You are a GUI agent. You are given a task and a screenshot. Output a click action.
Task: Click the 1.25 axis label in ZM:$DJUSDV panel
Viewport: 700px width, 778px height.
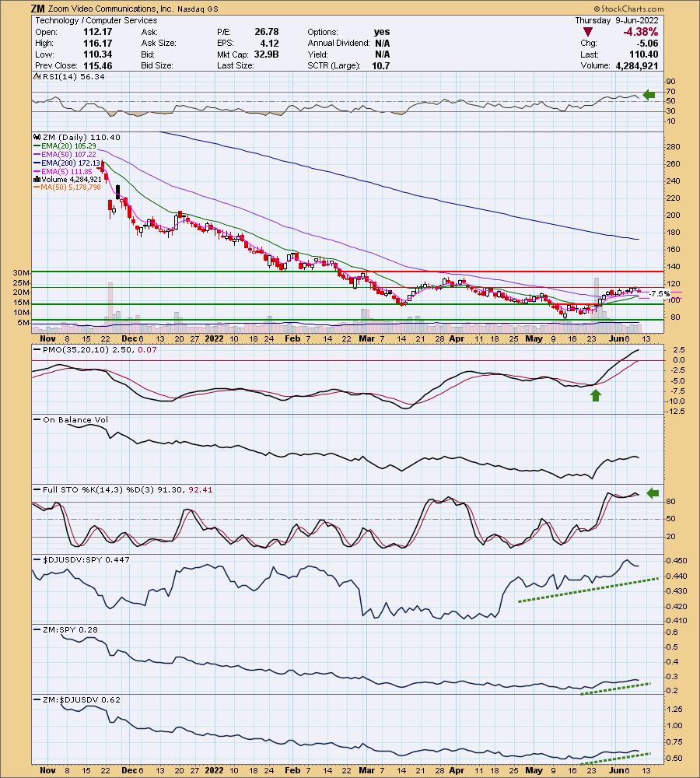click(674, 710)
